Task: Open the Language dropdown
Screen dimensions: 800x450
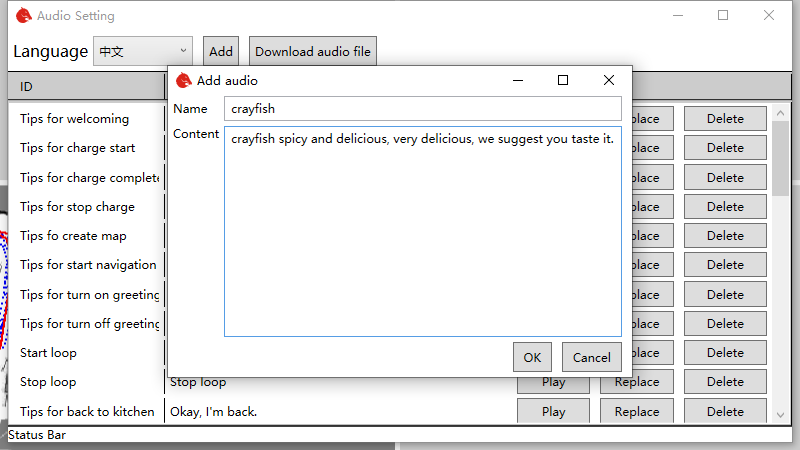Action: (x=142, y=51)
